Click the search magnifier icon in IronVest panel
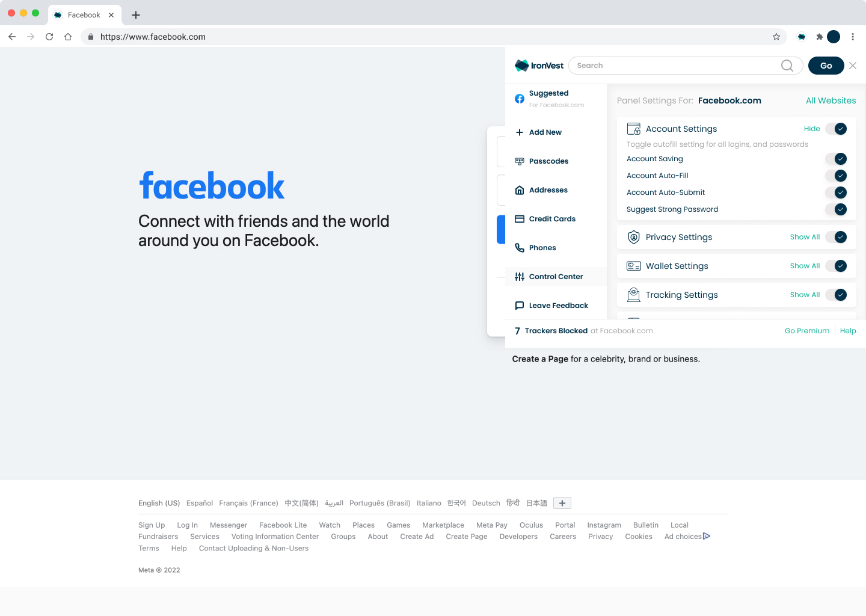This screenshot has height=616, width=866. point(787,66)
